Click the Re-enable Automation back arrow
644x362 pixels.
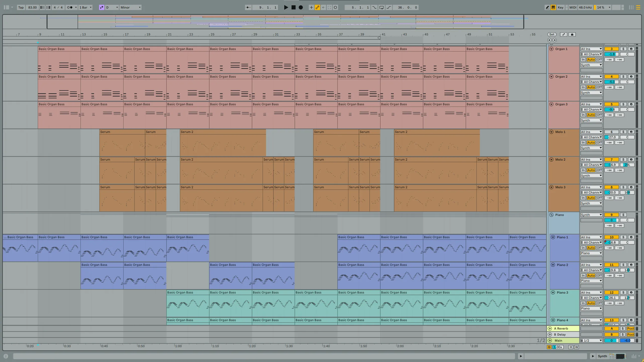click(x=323, y=7)
